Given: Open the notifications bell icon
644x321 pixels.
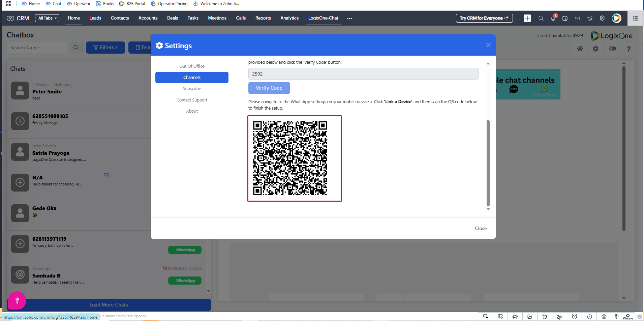Looking at the screenshot, I should (553, 18).
